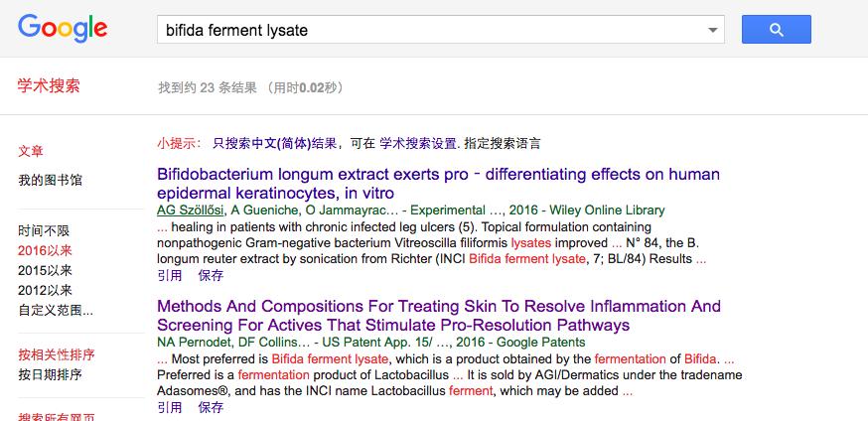Click the Google logo
The width and height of the screenshot is (868, 421).
63,29
